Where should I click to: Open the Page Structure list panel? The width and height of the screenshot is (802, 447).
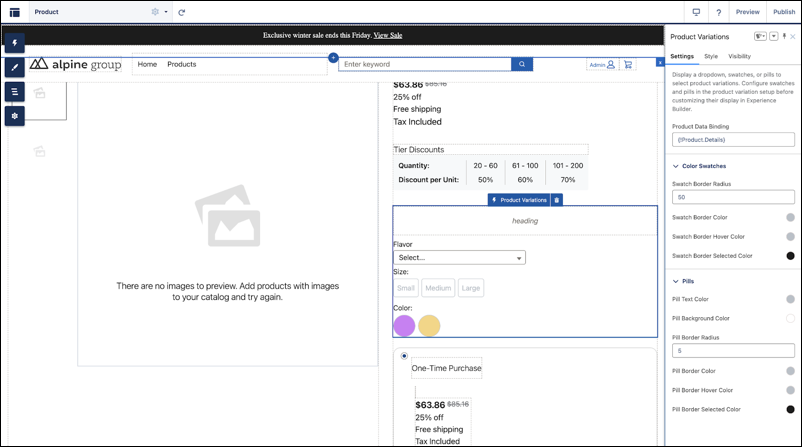pyautogui.click(x=15, y=92)
